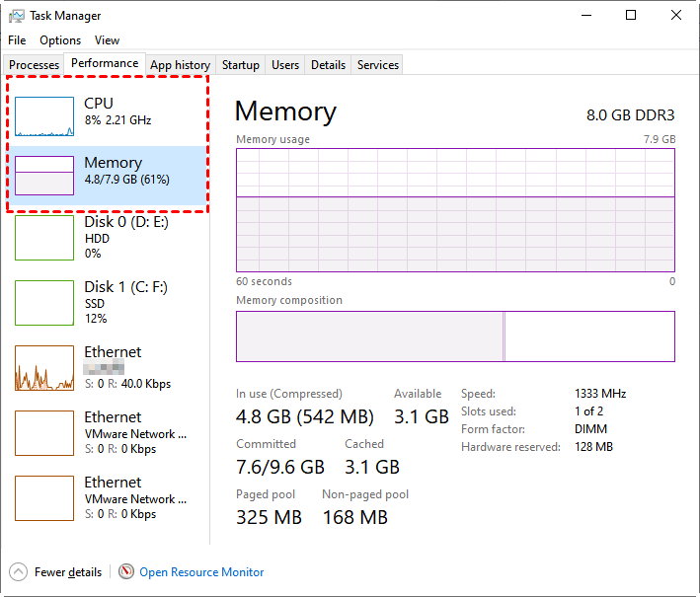Click the Form factor DIMM value

(590, 429)
